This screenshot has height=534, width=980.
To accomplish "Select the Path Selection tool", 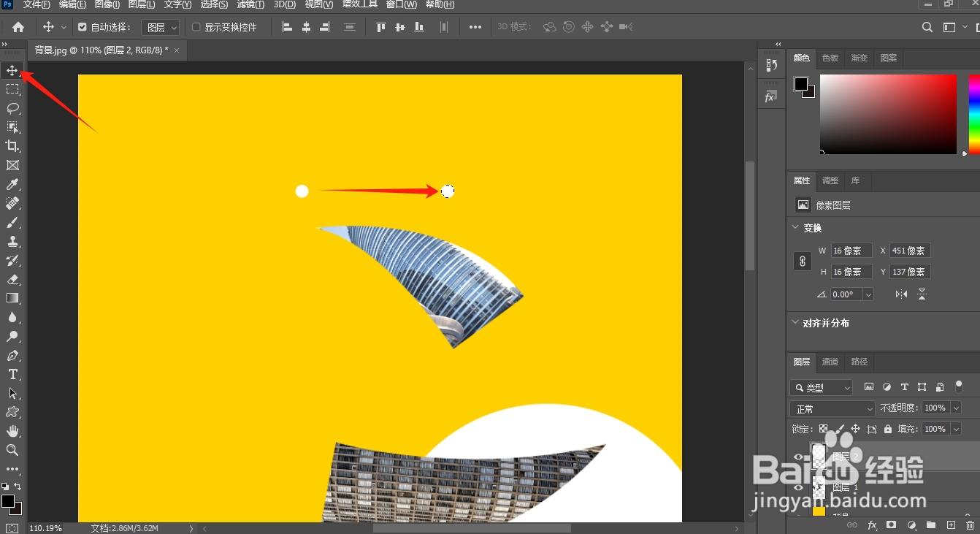I will click(12, 393).
